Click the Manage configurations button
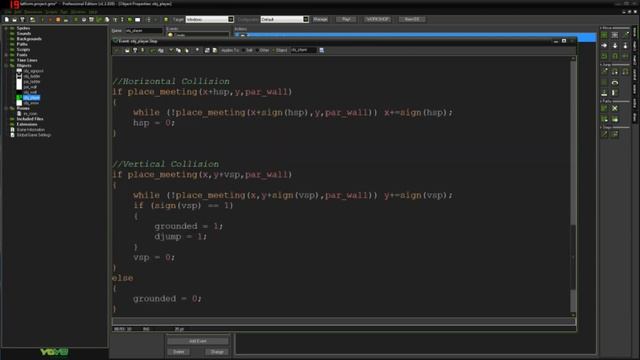The width and height of the screenshot is (640, 360). (320, 19)
